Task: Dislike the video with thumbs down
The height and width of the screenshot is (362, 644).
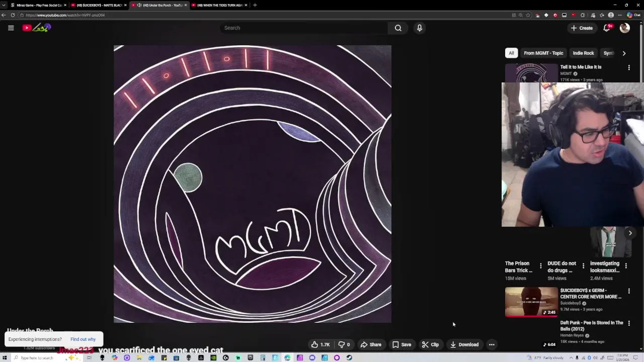Action: pyautogui.click(x=345, y=344)
